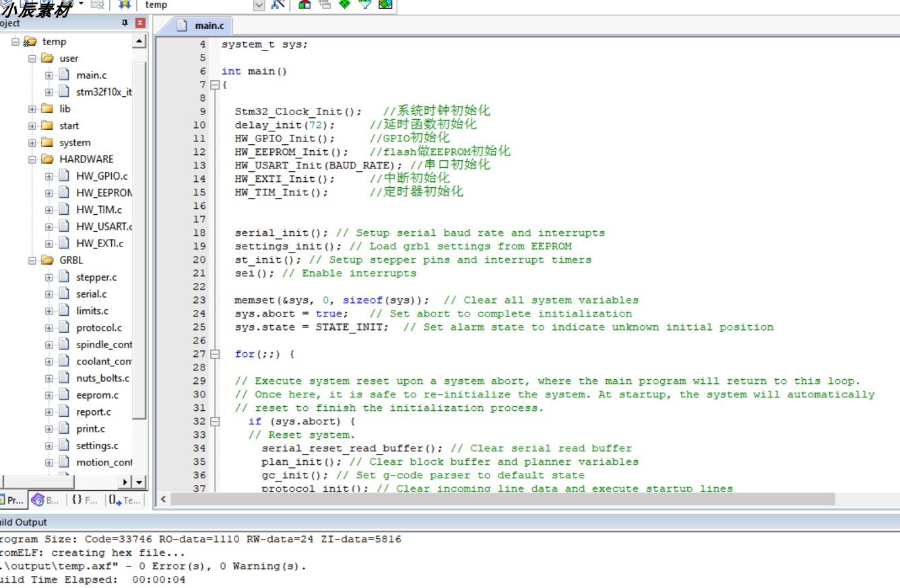The width and height of the screenshot is (900, 588).
Task: Open the Pack Installer toolbar icon
Action: (x=385, y=4)
